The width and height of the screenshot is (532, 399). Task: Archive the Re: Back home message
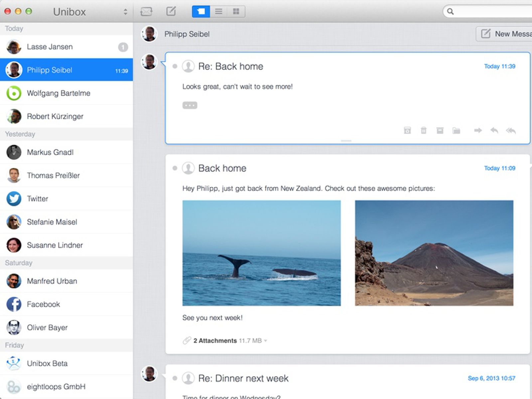(440, 130)
